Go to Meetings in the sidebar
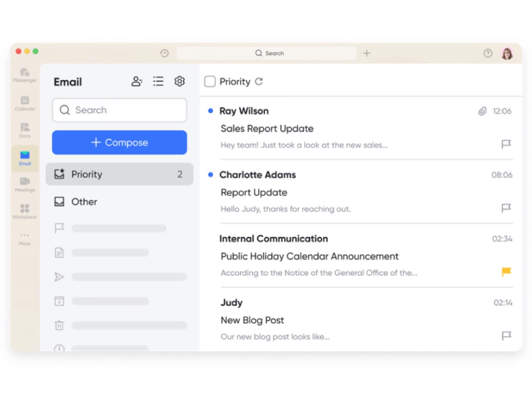This screenshot has width=532, height=395. (25, 184)
